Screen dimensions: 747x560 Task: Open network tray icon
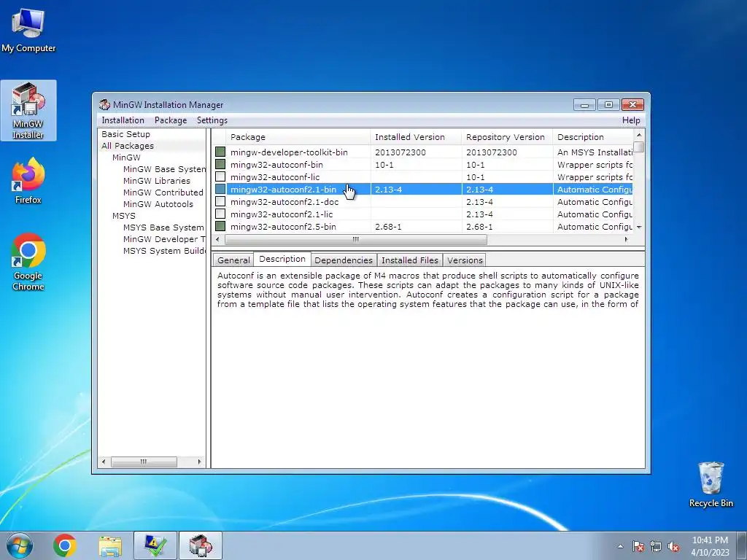[656, 546]
